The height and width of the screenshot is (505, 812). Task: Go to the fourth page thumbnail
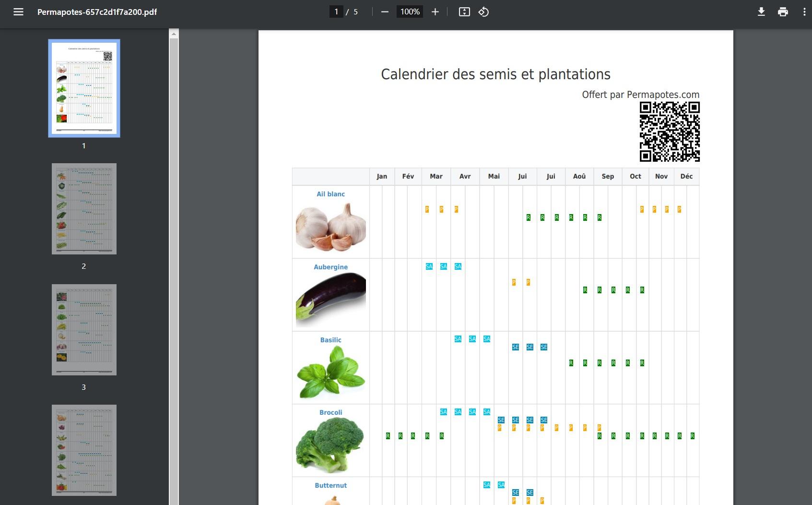click(84, 450)
